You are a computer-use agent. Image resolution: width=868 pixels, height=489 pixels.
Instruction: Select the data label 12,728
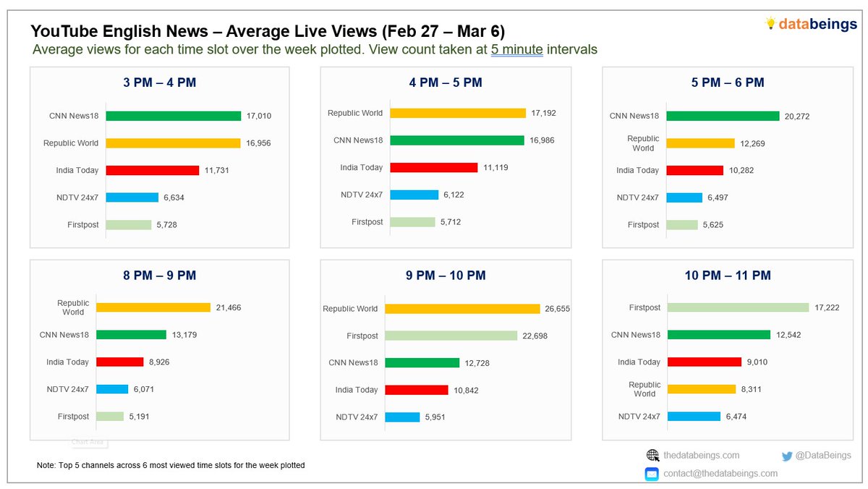point(477,363)
